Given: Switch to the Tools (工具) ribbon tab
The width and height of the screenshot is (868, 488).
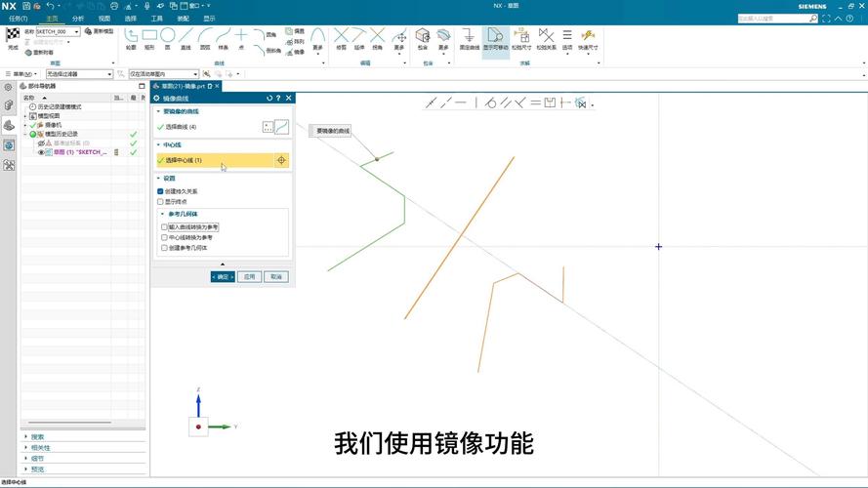Looking at the screenshot, I should pos(156,19).
